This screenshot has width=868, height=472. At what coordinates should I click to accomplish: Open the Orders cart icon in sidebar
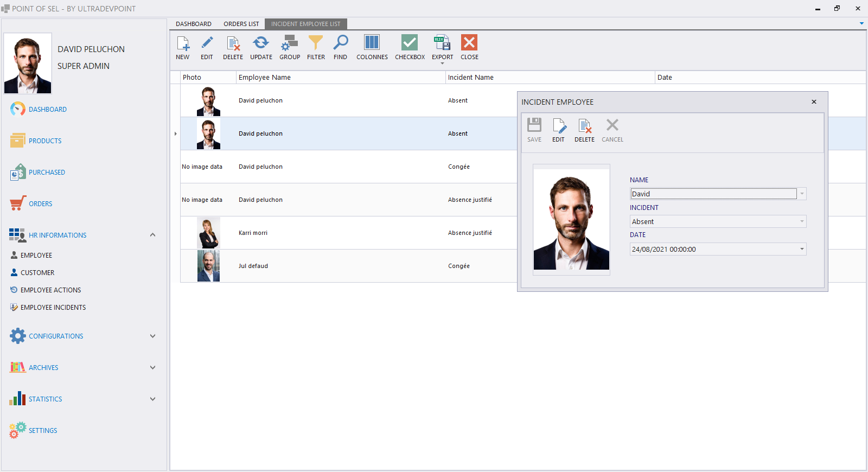[x=18, y=203]
